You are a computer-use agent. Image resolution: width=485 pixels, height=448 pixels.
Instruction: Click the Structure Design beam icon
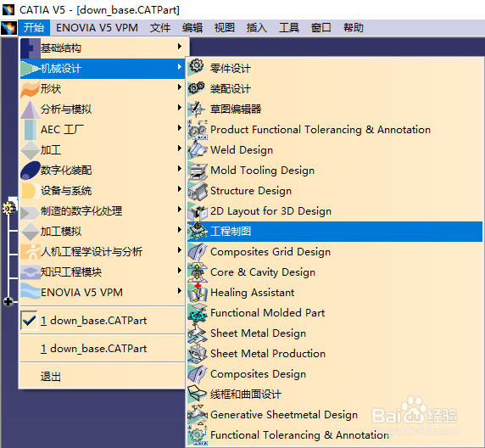click(198, 191)
